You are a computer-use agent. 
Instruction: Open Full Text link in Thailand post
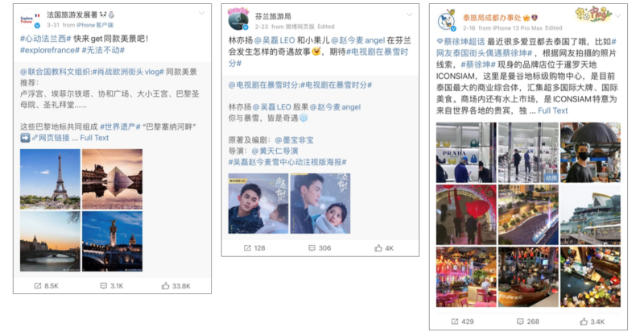(553, 110)
